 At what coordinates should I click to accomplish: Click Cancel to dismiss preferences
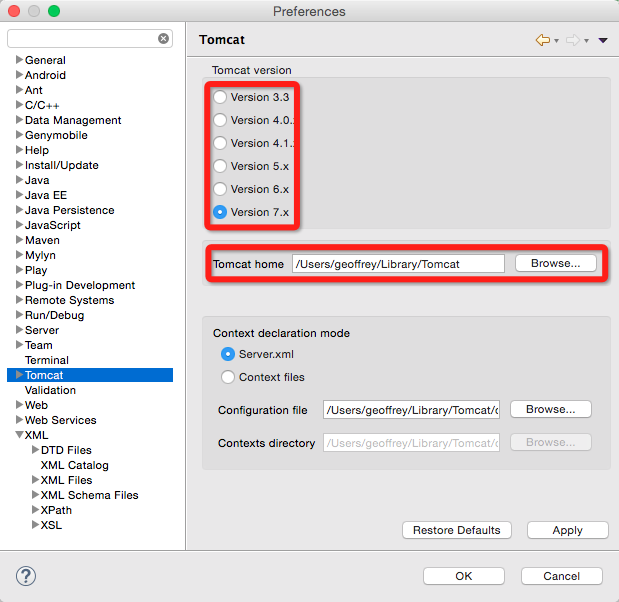[x=562, y=576]
